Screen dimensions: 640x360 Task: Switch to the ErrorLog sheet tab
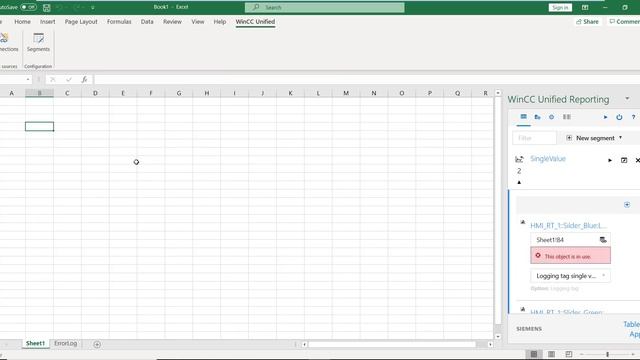[x=65, y=343]
